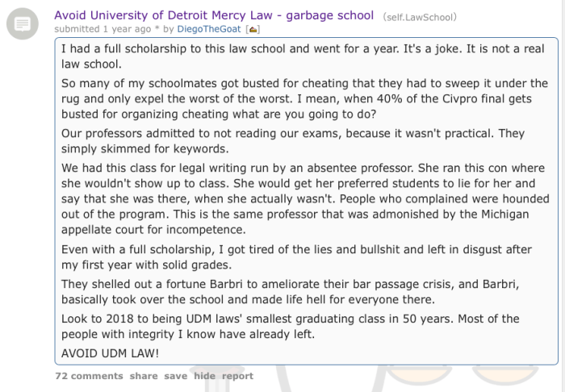
Task: Hide this post
Action: (204, 376)
